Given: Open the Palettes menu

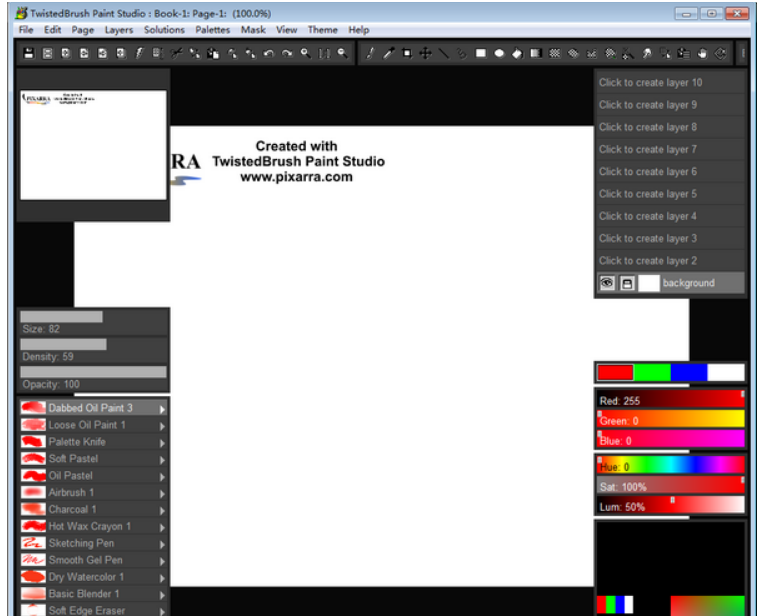Looking at the screenshot, I should 212,30.
